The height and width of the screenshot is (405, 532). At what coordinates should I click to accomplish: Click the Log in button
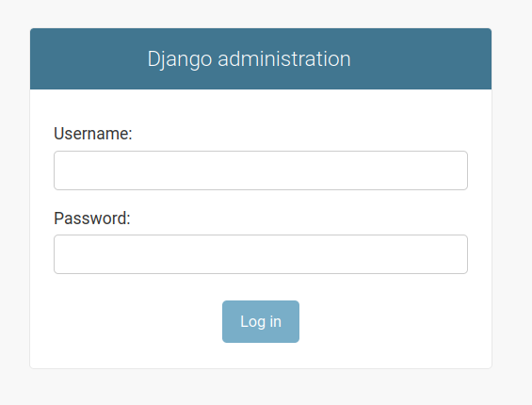(261, 321)
